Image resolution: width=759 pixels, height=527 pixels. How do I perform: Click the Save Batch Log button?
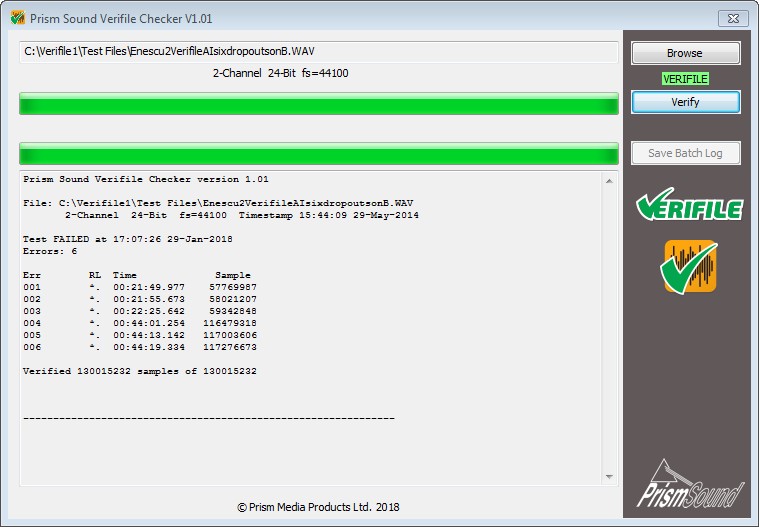[x=685, y=153]
